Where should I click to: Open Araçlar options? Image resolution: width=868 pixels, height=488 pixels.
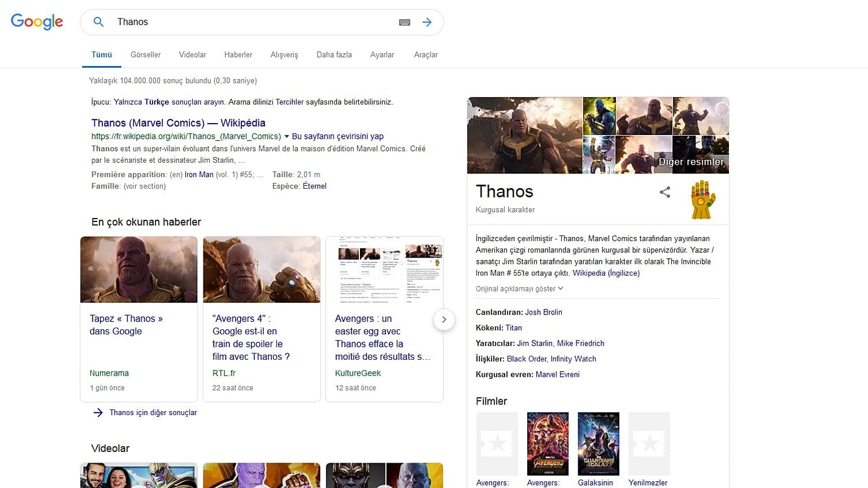(x=426, y=55)
